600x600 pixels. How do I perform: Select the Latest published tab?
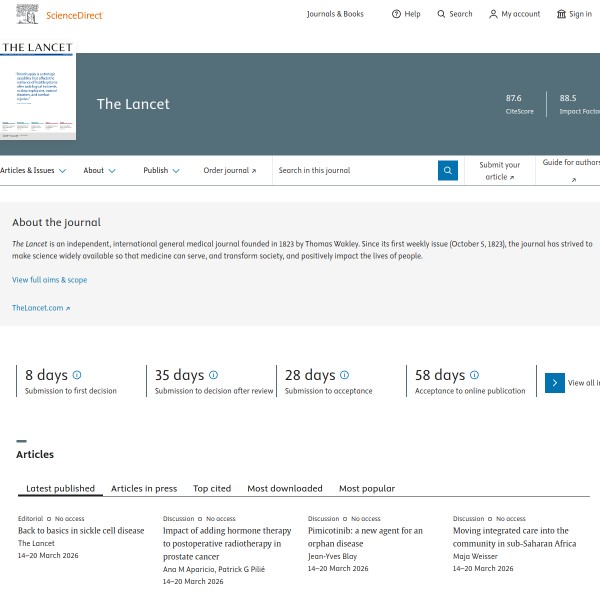(60, 488)
